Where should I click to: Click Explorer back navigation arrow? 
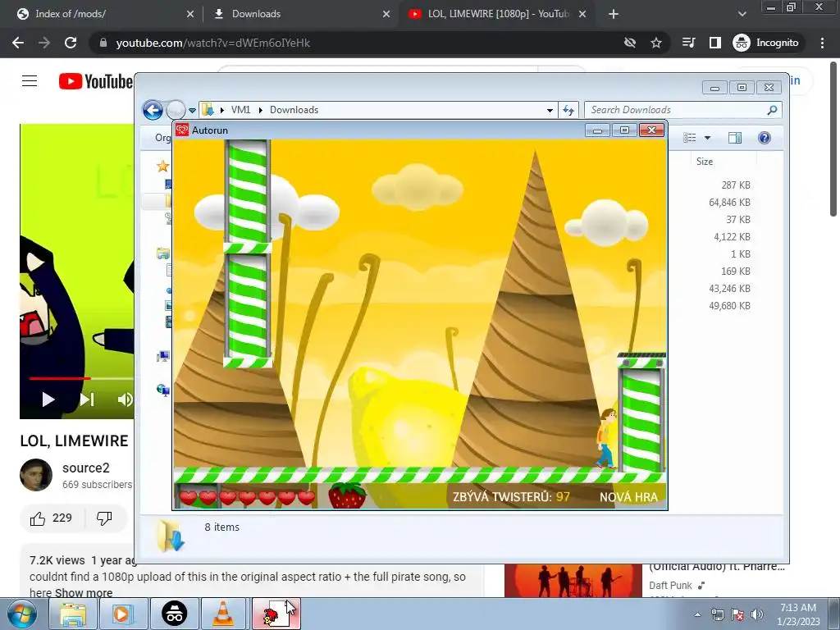(153, 111)
